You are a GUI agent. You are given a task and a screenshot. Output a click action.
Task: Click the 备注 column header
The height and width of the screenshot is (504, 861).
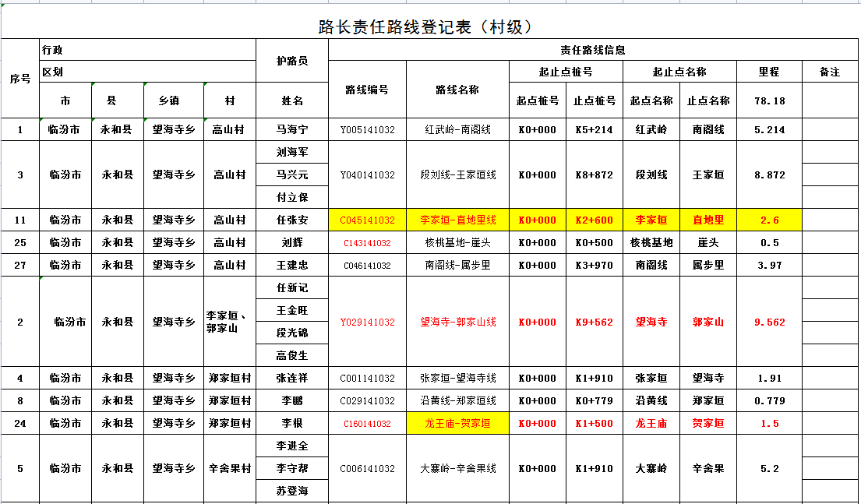830,72
